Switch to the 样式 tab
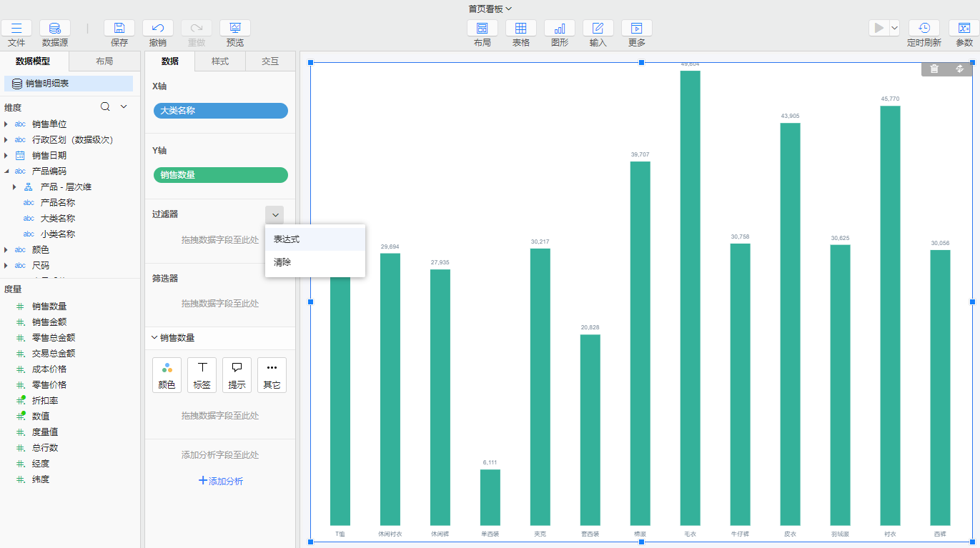 (220, 61)
